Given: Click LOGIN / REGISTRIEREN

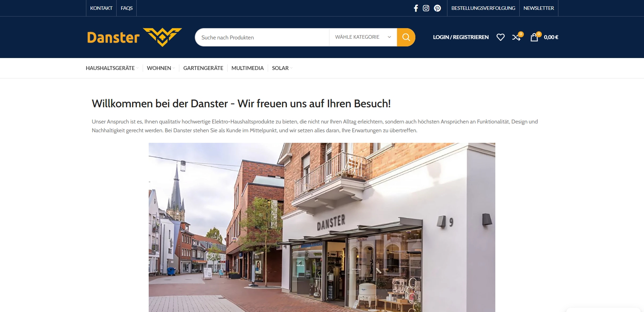Looking at the screenshot, I should click(x=461, y=37).
